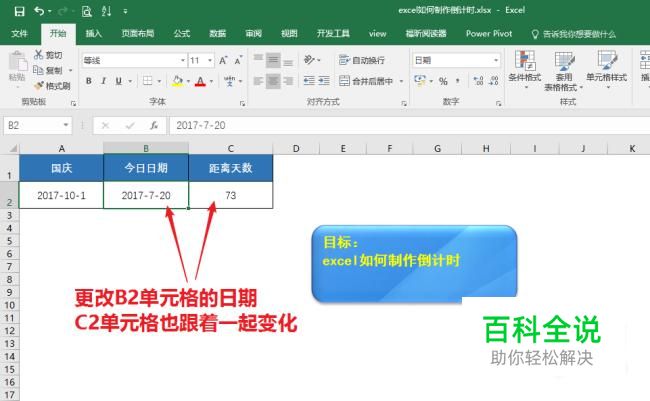Click the Name Box showing B2
This screenshot has height=401, width=650.
(37, 125)
